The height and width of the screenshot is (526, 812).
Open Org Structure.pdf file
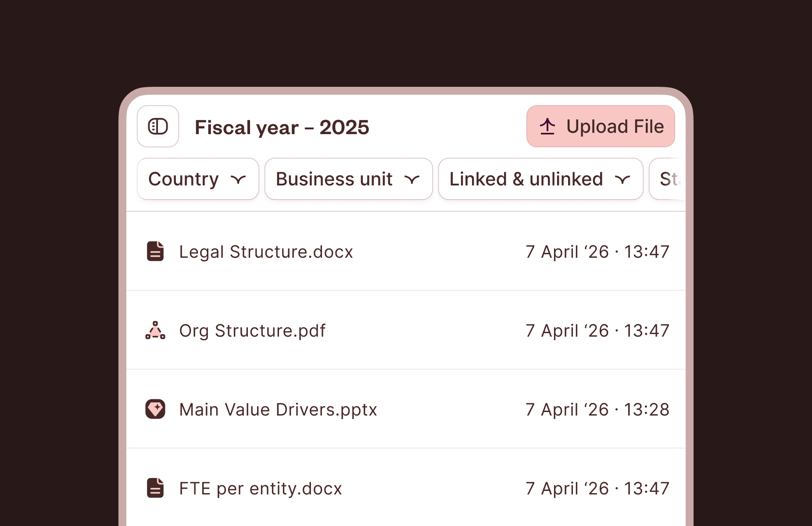pyautogui.click(x=252, y=331)
